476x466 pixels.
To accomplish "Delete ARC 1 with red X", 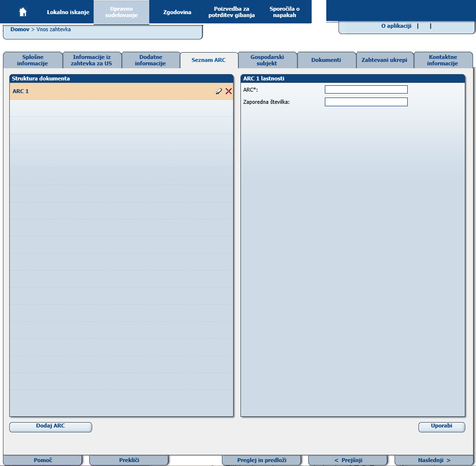I will coord(229,91).
